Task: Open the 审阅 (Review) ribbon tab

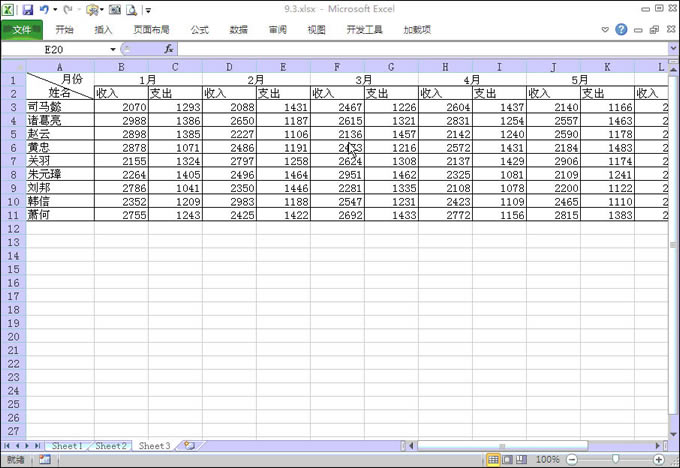Action: pyautogui.click(x=278, y=29)
